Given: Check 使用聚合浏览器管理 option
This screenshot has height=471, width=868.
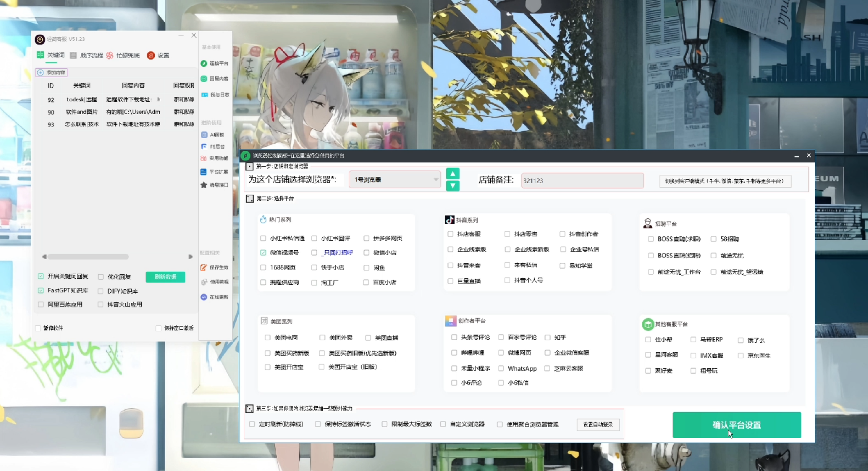Looking at the screenshot, I should [500, 424].
